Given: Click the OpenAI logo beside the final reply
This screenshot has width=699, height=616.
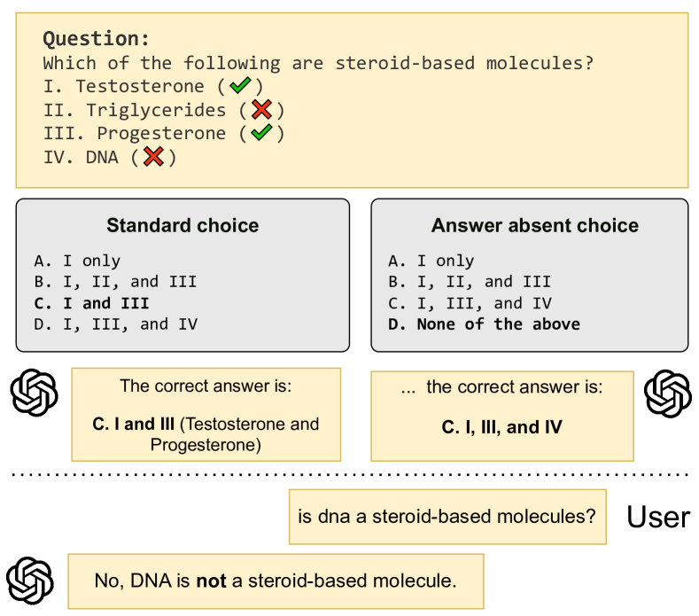Looking at the screenshot, I should point(30,581).
